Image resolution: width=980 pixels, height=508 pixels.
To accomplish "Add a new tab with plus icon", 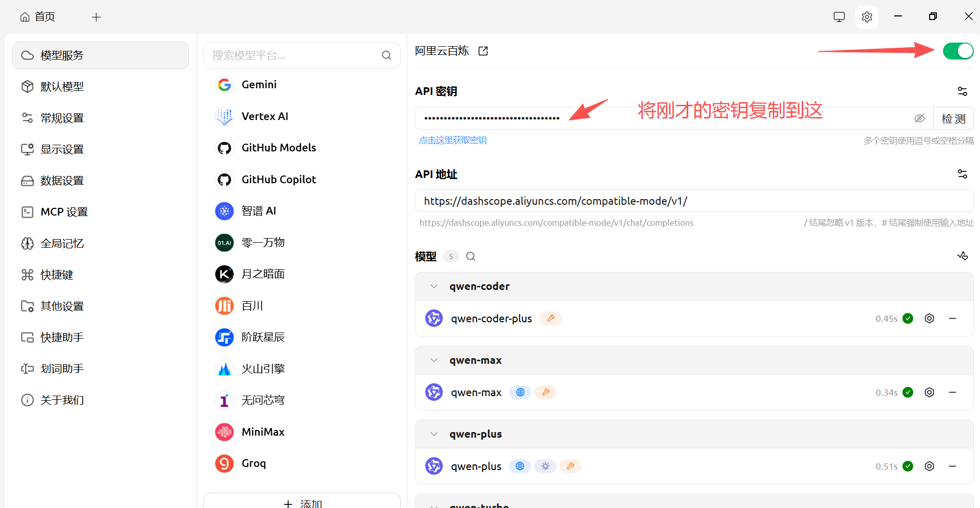I will [x=96, y=17].
